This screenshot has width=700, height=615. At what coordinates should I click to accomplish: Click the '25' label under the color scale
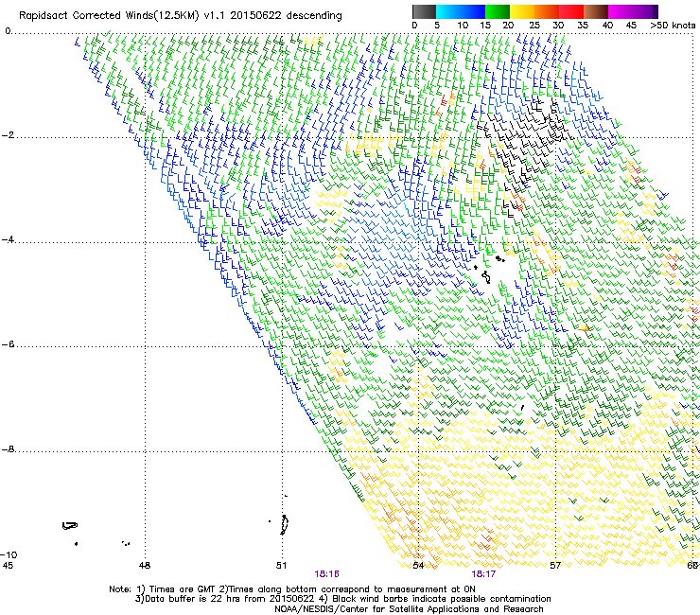tap(534, 26)
